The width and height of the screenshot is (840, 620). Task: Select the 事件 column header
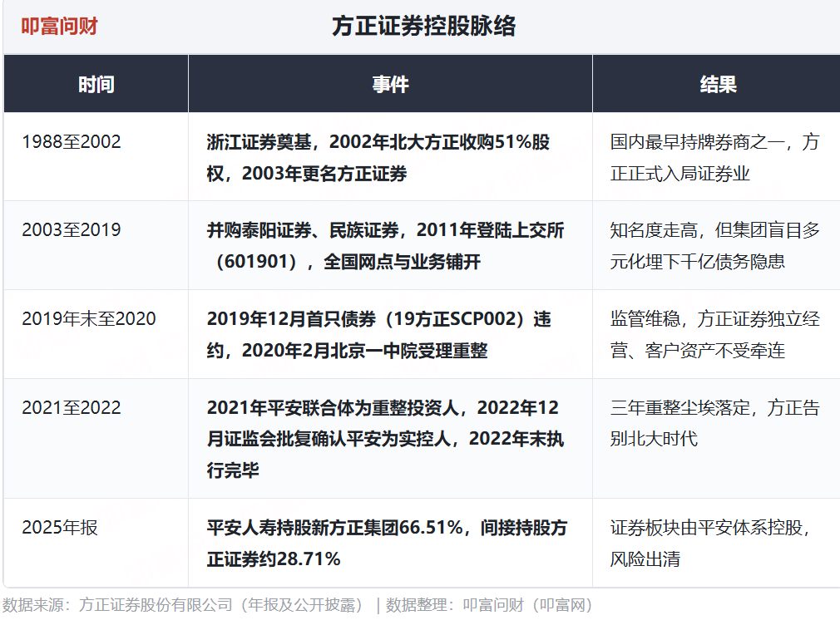391,84
